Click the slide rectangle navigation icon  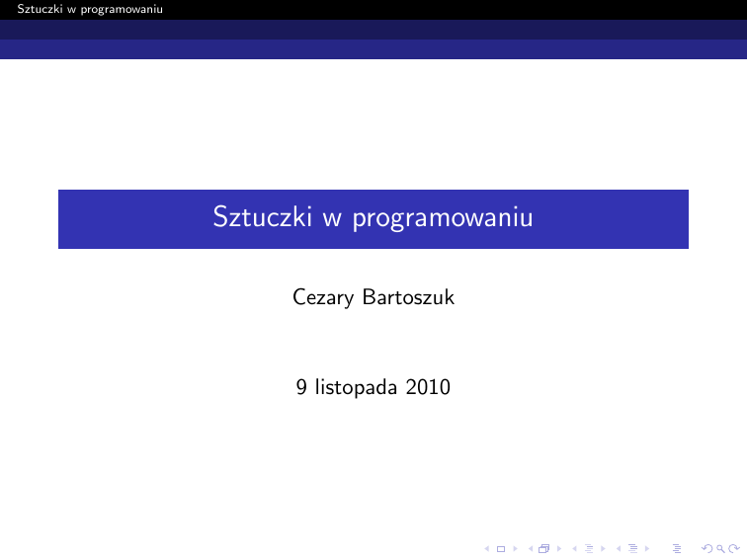pos(501,548)
